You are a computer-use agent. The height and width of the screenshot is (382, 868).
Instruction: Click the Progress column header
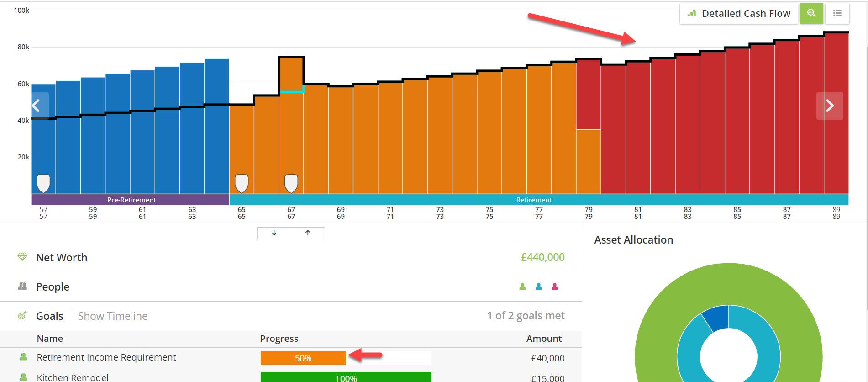click(x=279, y=339)
